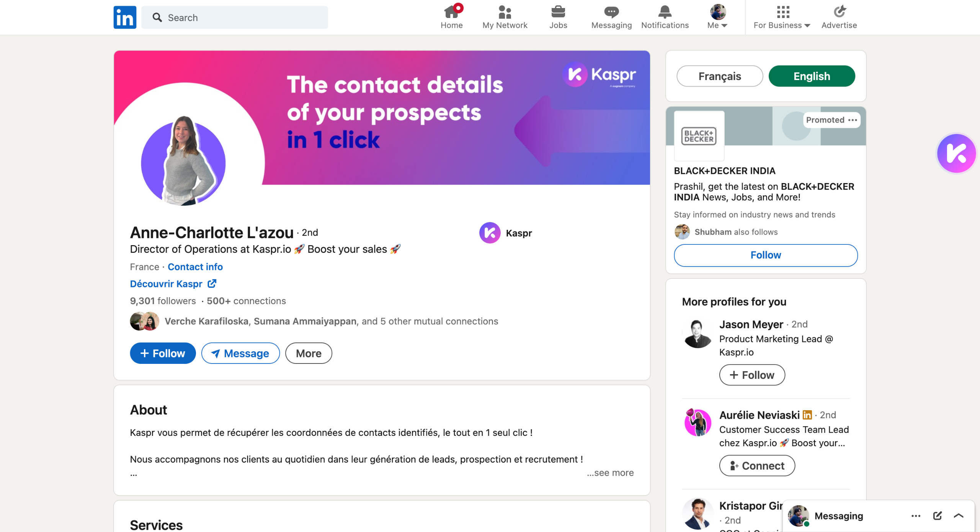Open the Notifications bell icon
Image resolution: width=980 pixels, height=532 pixels.
pyautogui.click(x=665, y=12)
